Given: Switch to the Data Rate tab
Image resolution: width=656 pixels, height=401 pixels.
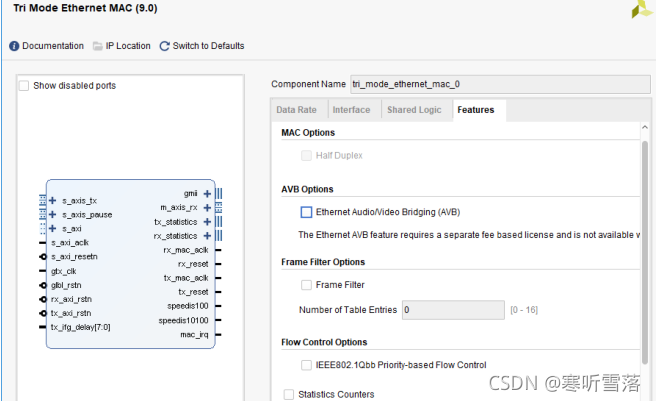Looking at the screenshot, I should point(296,110).
